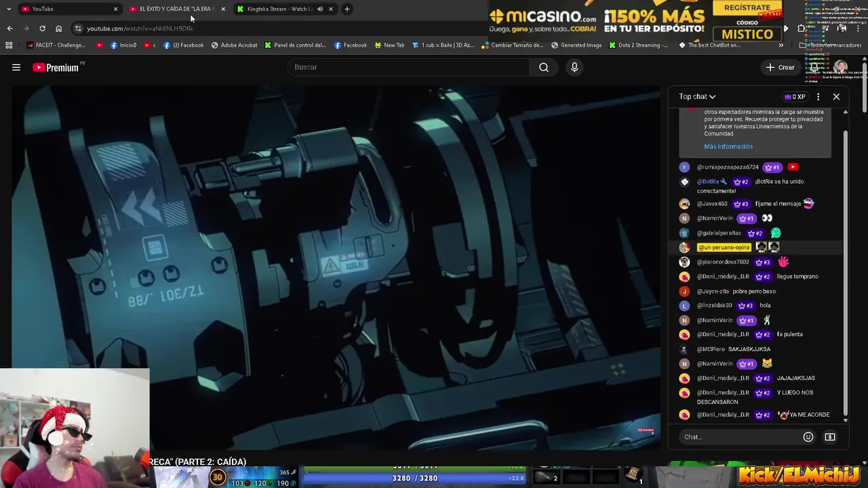
Task: Close the Kingteka Stream tab
Action: 331,9
